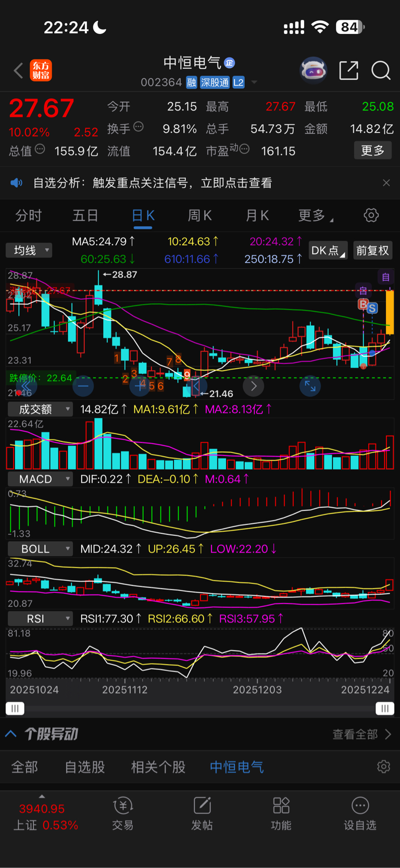Toggle the 前复权 adjustment button

(373, 250)
